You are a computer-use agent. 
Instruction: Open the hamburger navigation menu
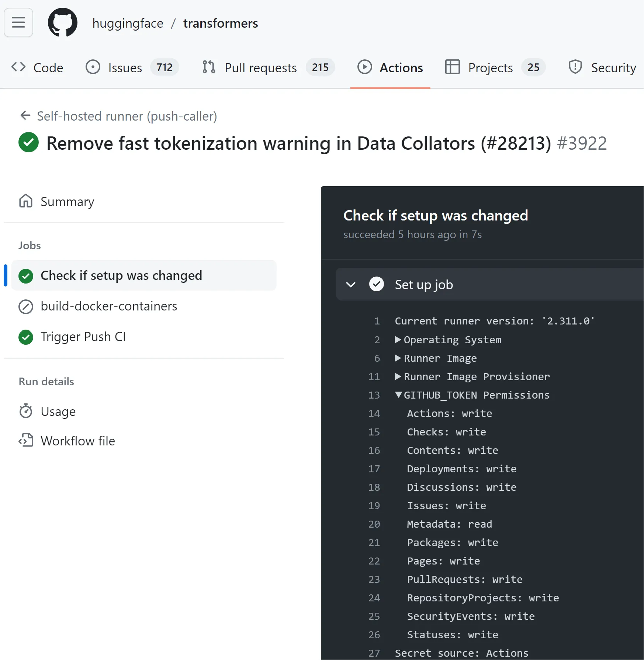click(x=18, y=23)
